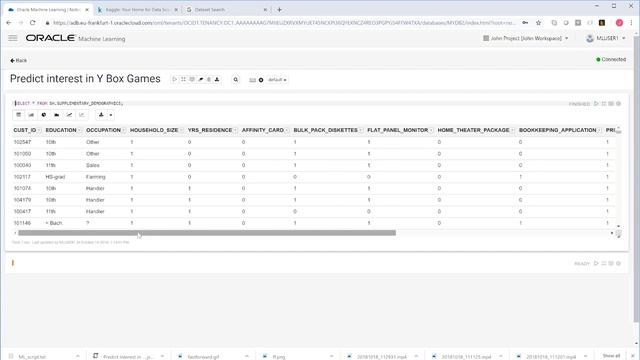Open EDUCATION column menu arrow
Image resolution: width=640 pixels, height=360 pixels.
(x=80, y=130)
